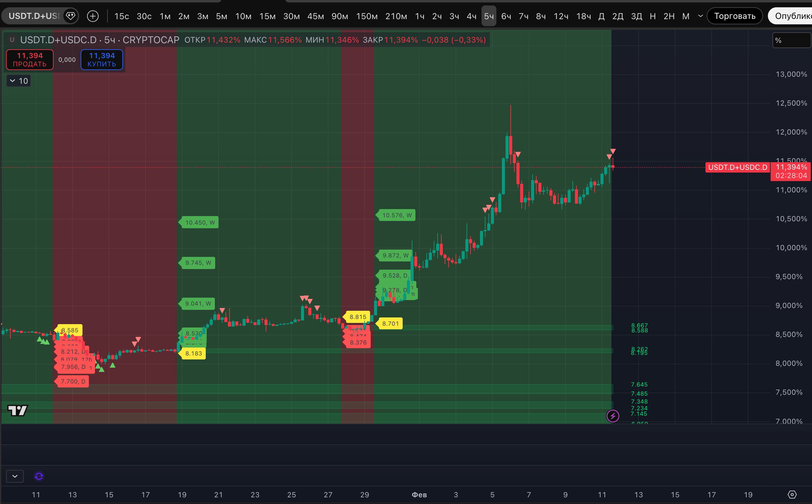Expand more timeframes dropdown chevron
Screen dimensions: 812x504
700,16
